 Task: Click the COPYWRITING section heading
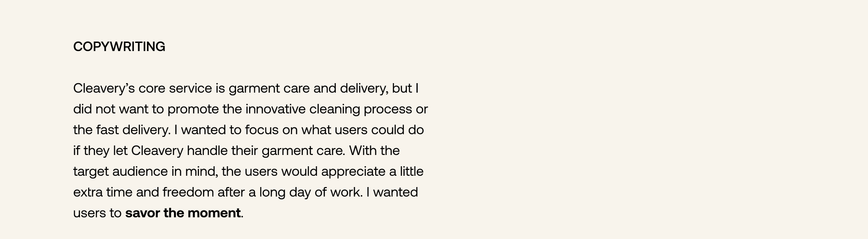click(119, 47)
